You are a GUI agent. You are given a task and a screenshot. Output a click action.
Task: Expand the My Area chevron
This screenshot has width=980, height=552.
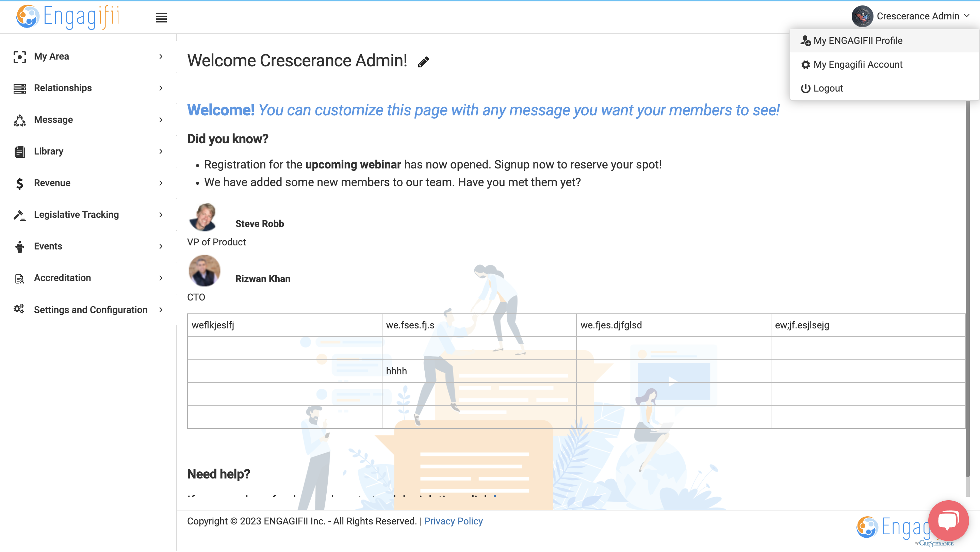pos(161,57)
